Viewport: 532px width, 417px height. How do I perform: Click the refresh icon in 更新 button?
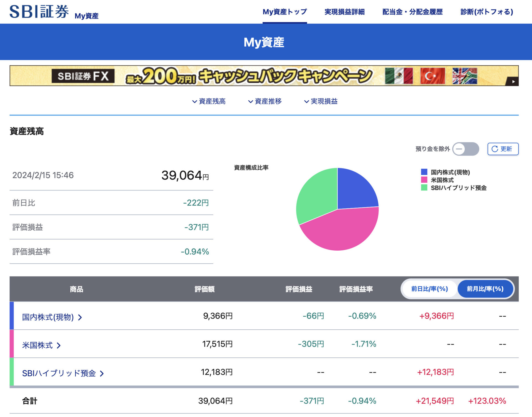click(x=495, y=149)
